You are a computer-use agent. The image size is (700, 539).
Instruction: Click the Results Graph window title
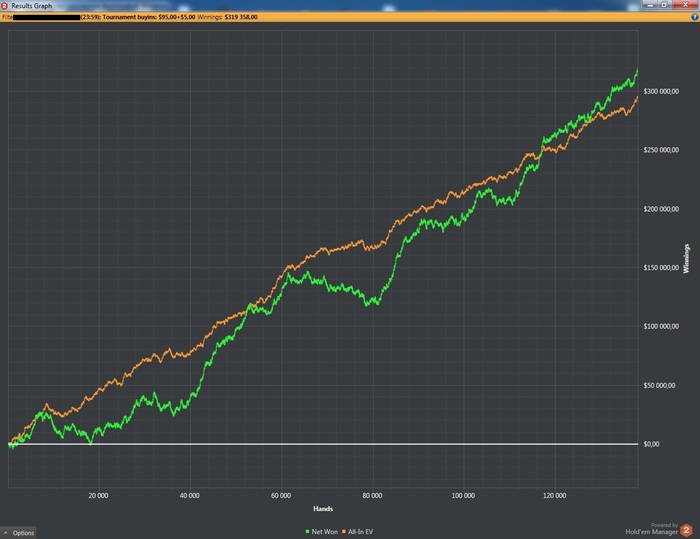point(32,6)
